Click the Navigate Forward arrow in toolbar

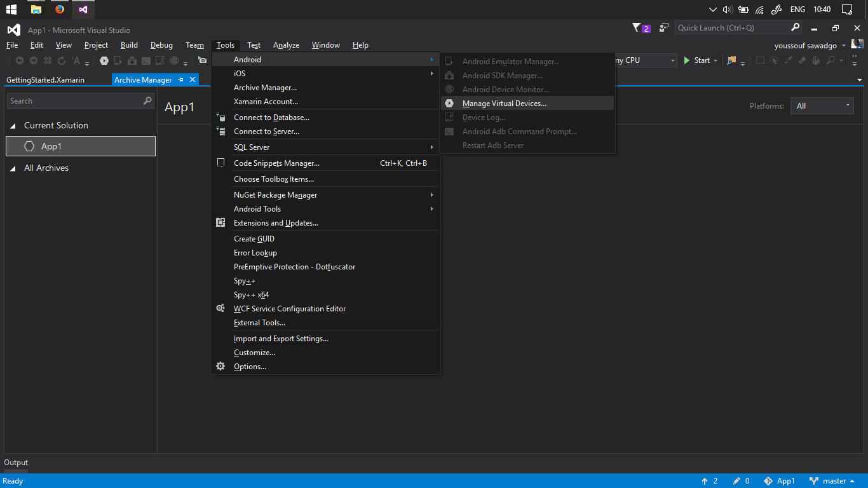(x=34, y=60)
